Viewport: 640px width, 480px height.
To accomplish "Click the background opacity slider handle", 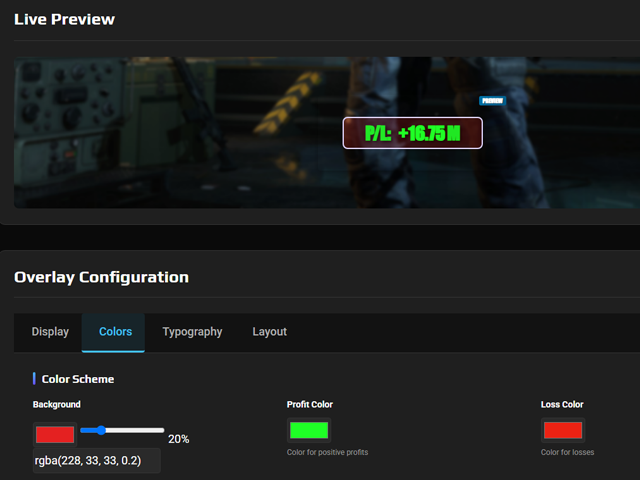I will click(x=86, y=430).
